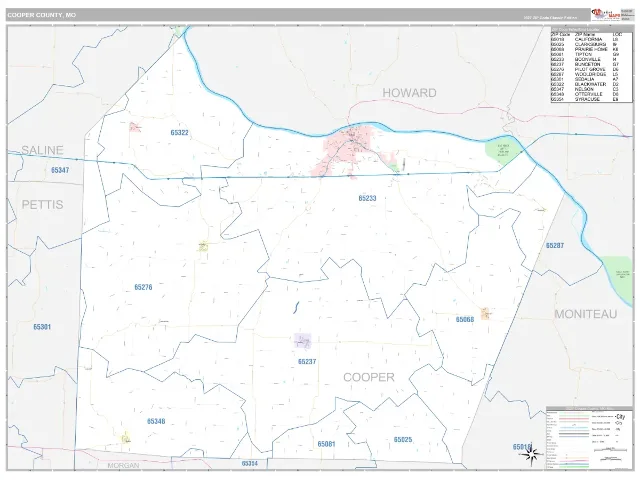
Task: Click the "COOPER COUNTY, MO" title
Action: tap(41, 15)
